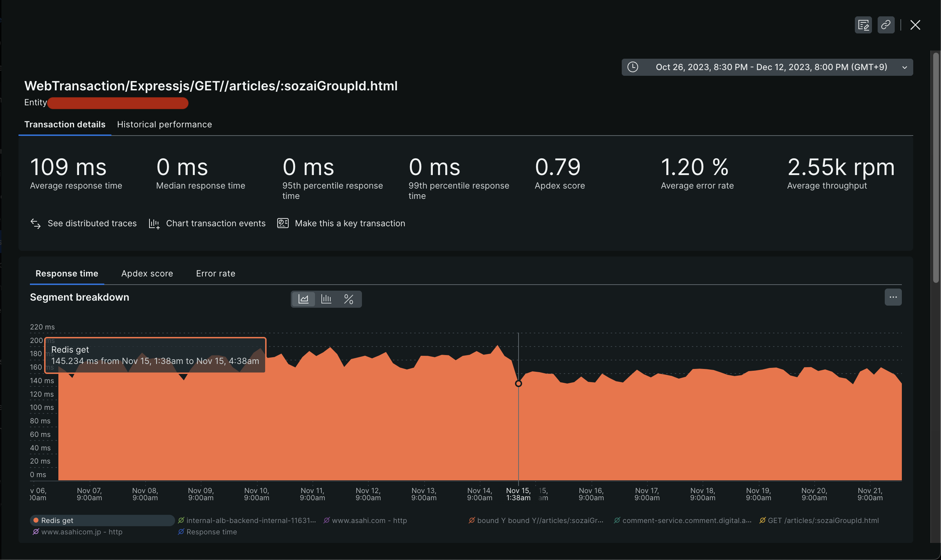Screen dimensions: 941x560
Task: Open the Error rate tab
Action: (x=216, y=274)
